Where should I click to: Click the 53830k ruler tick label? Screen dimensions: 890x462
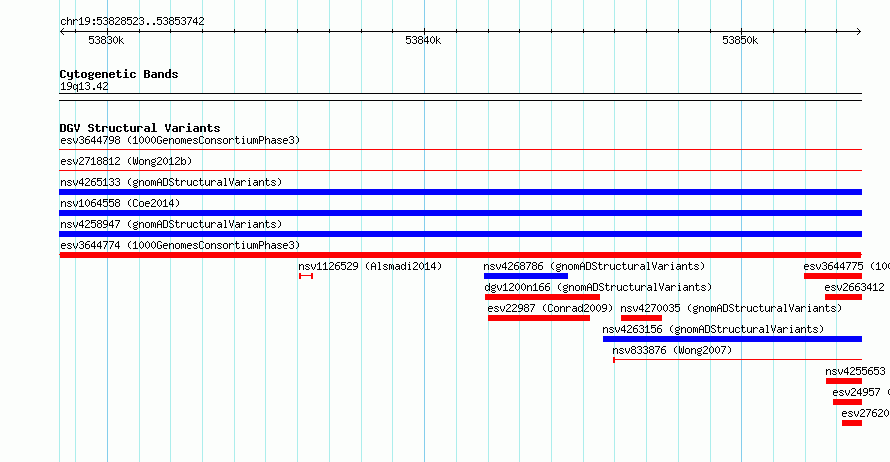tap(106, 40)
